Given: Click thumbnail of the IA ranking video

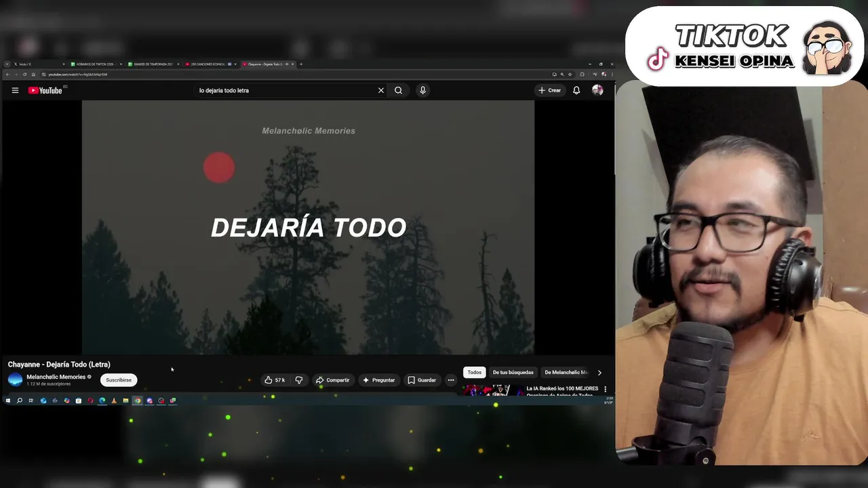Looking at the screenshot, I should (493, 390).
